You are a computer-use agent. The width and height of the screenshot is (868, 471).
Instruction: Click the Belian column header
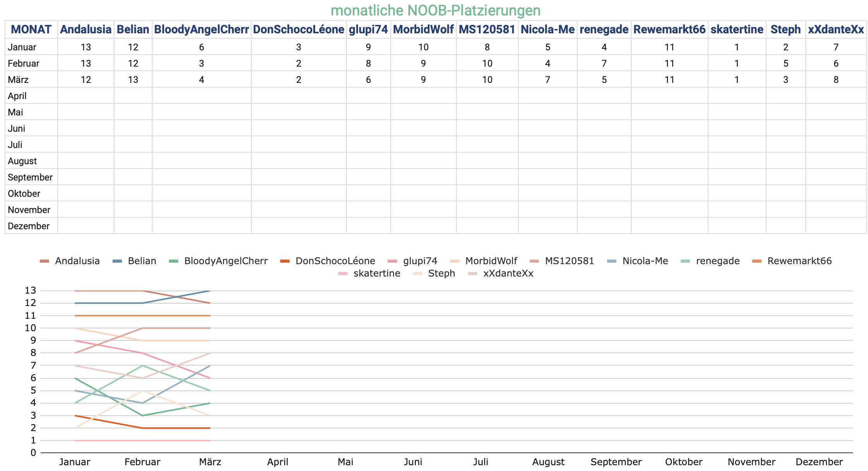point(133,29)
